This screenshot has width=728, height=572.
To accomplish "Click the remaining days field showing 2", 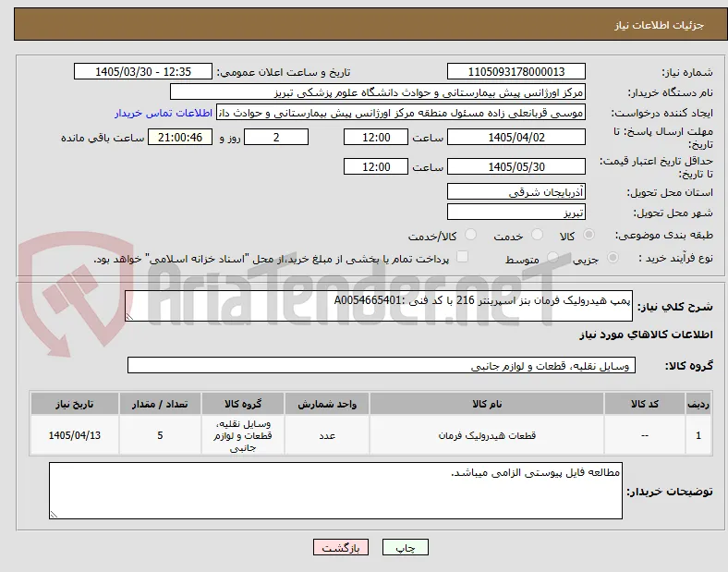I will click(276, 137).
